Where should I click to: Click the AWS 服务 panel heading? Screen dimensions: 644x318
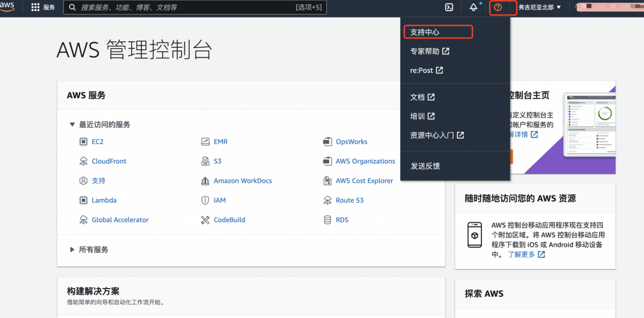coord(86,96)
